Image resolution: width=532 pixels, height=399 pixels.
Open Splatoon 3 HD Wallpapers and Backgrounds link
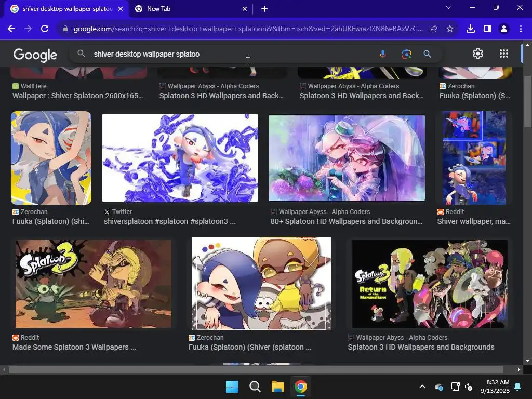[421, 347]
